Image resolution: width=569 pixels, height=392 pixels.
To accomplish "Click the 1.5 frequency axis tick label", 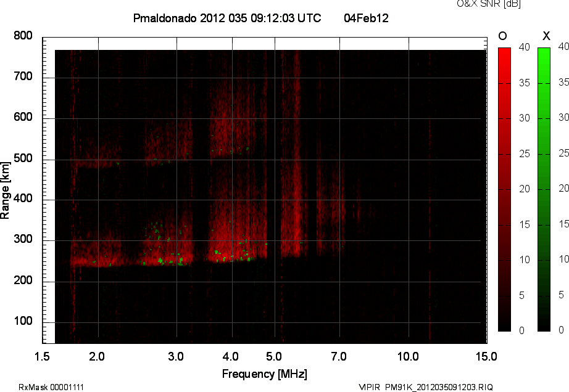I will [43, 356].
